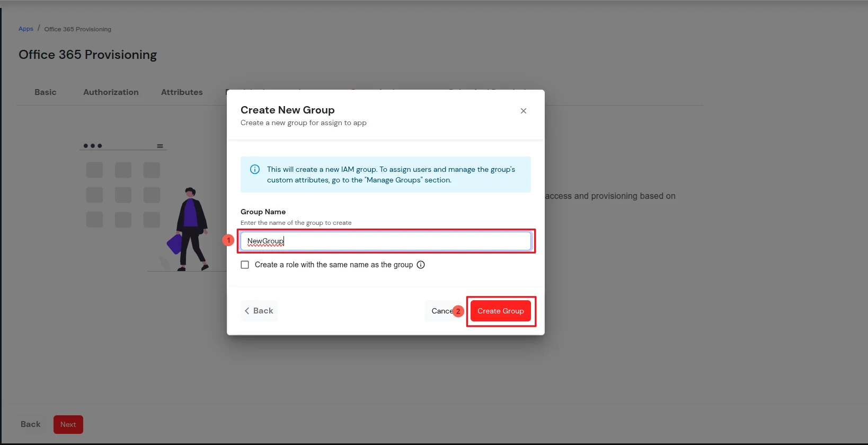Click 'Enter the name of the group' hint

pyautogui.click(x=296, y=223)
